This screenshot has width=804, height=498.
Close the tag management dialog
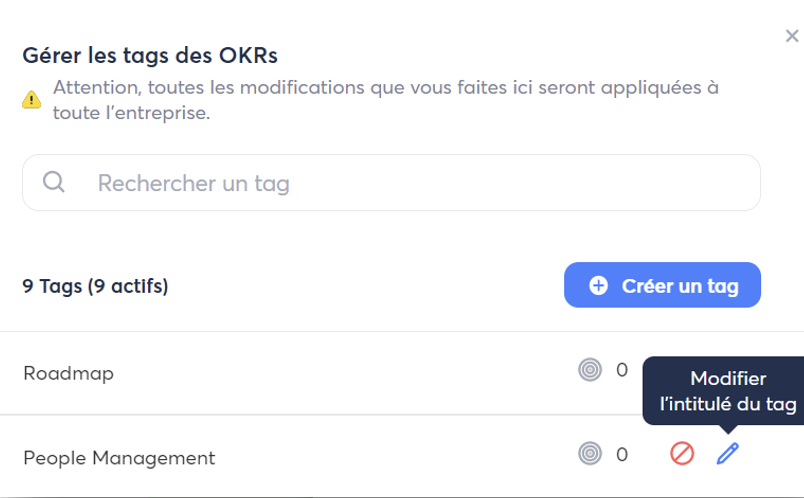pos(792,36)
